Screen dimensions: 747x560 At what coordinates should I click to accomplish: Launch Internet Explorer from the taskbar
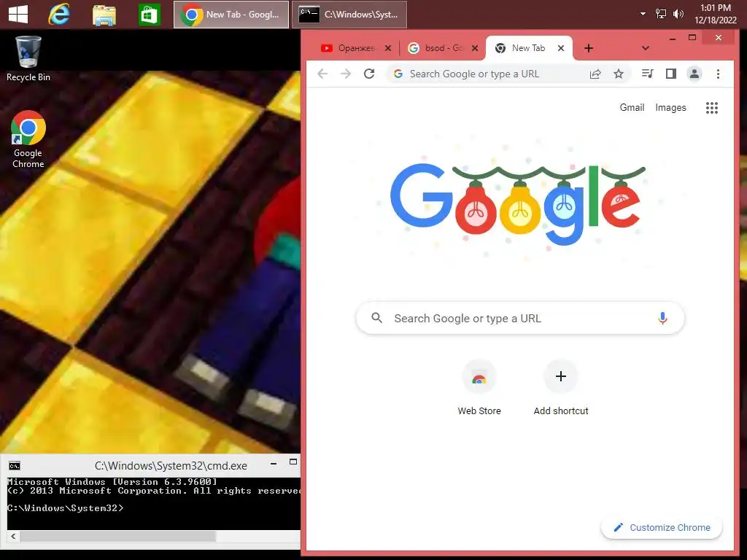coord(59,15)
